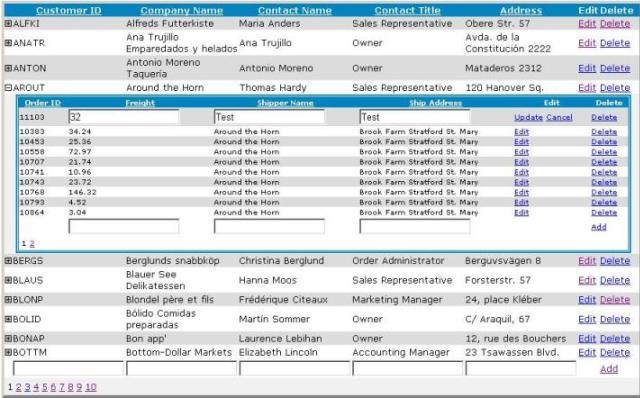Click new customer ID input in footer
Screen dimensions: 640x398
pyautogui.click(x=68, y=369)
